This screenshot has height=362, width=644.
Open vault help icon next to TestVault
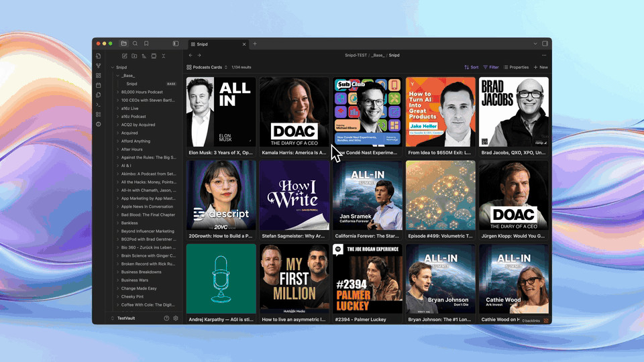click(166, 318)
